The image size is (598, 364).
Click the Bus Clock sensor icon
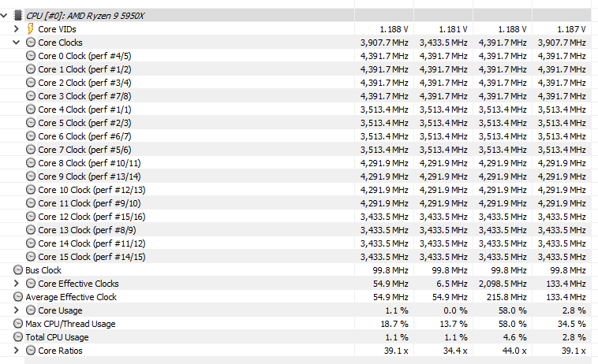pyautogui.click(x=18, y=270)
